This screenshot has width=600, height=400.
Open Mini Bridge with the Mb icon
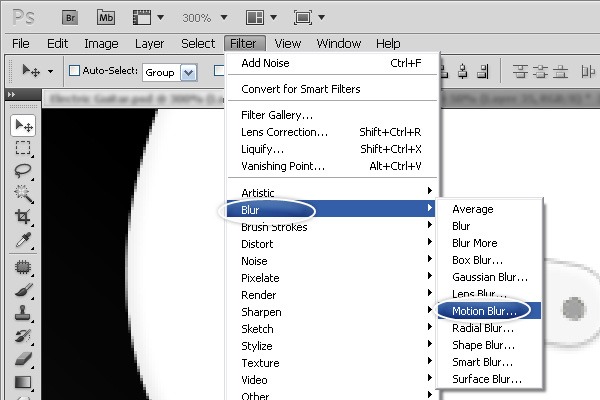pos(106,18)
